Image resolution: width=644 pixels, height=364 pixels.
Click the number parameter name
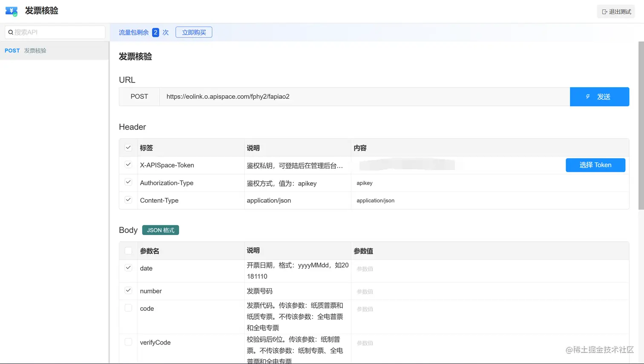151,291
